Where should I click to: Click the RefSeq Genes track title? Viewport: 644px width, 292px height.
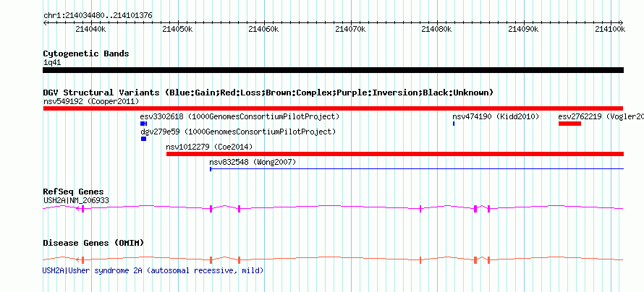click(x=74, y=192)
